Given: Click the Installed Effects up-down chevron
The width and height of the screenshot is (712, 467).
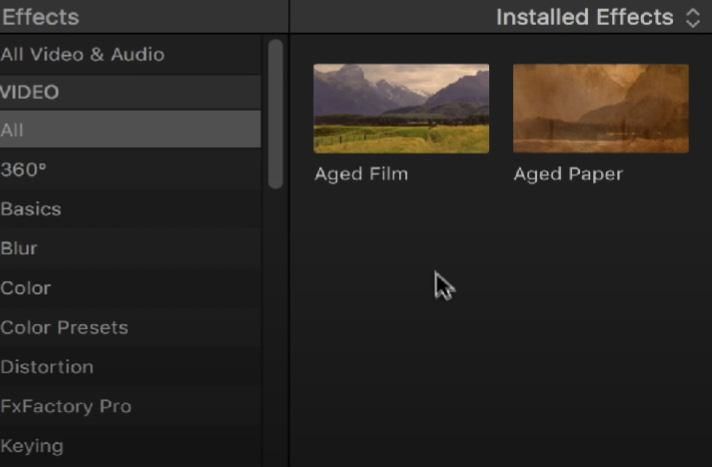Looking at the screenshot, I should [x=692, y=18].
